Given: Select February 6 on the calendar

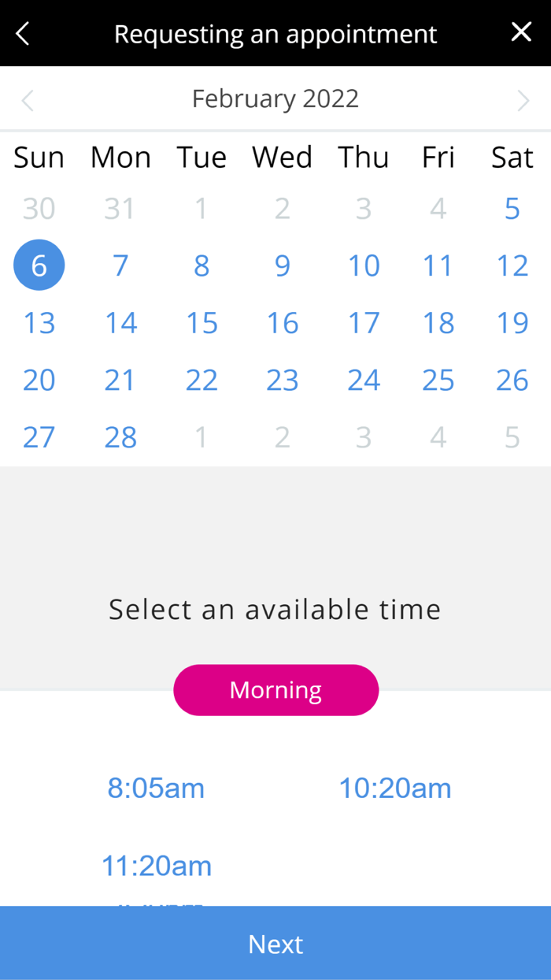Looking at the screenshot, I should [x=39, y=265].
